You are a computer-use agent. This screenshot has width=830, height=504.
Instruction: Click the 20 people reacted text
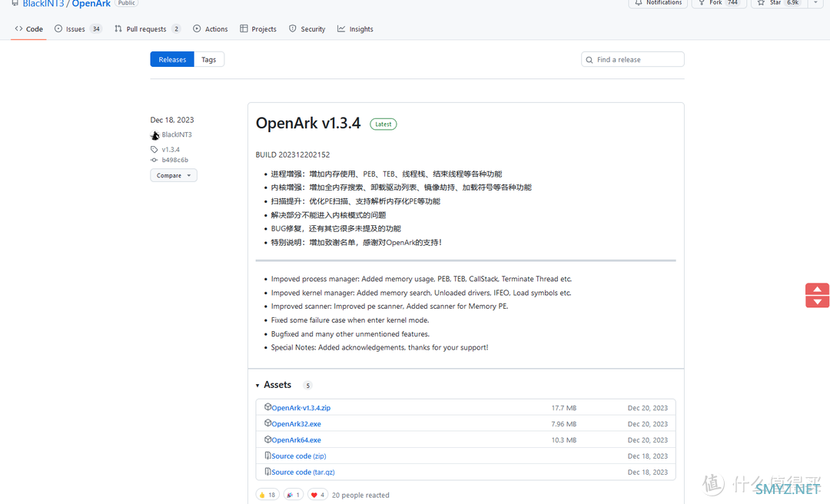[x=360, y=496]
